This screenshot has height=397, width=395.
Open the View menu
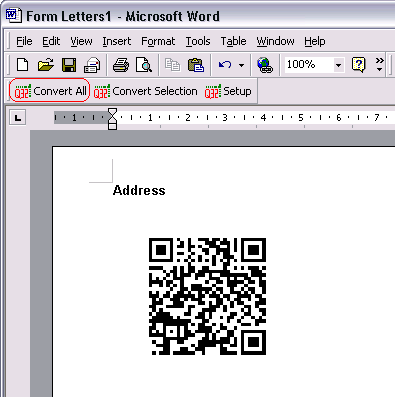81,41
